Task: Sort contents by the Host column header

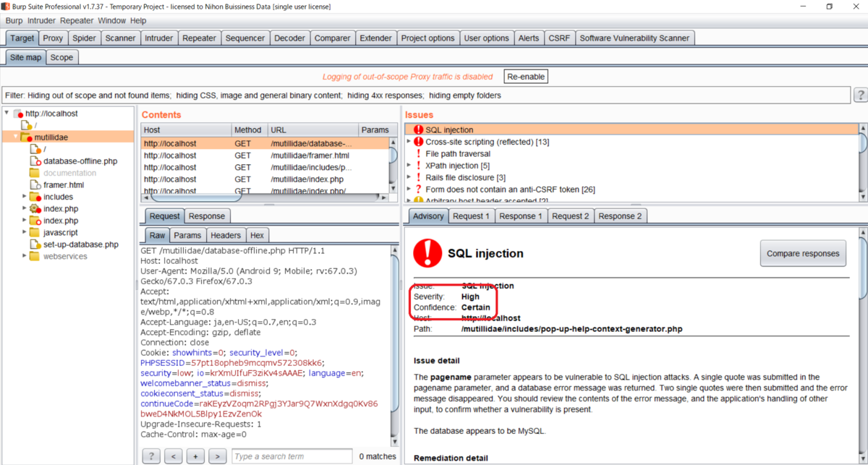Action: click(x=185, y=130)
